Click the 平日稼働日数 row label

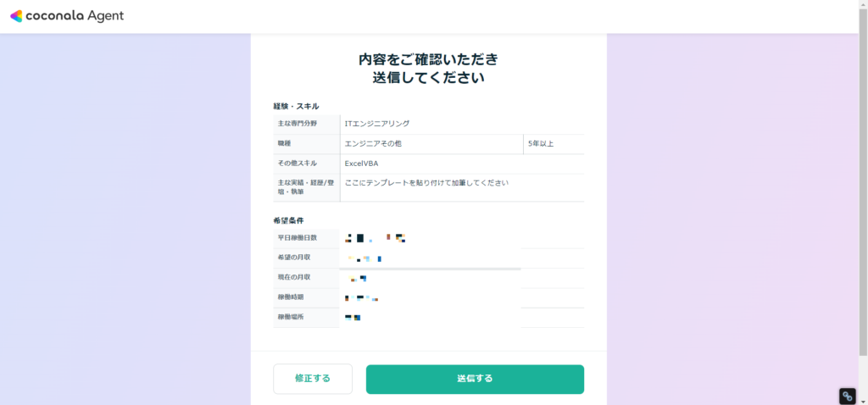point(298,238)
